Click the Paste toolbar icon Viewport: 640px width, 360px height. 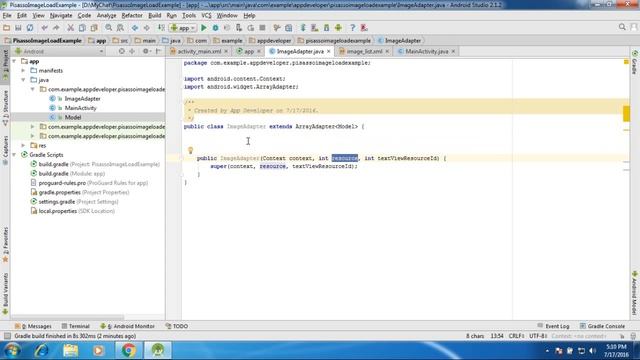point(94,28)
